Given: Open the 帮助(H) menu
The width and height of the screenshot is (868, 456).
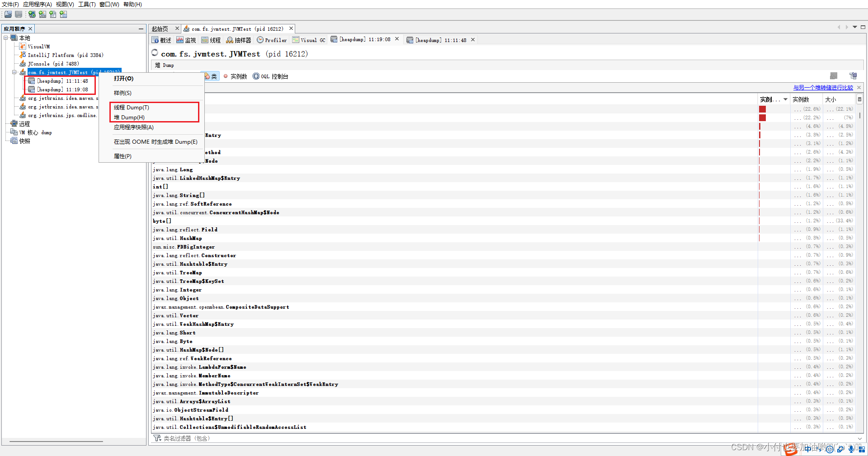Looking at the screenshot, I should tap(132, 5).
